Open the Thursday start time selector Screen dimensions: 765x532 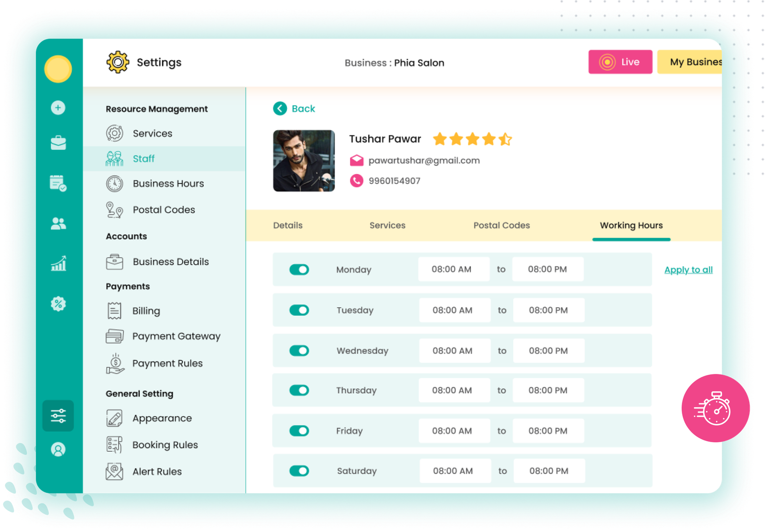click(454, 390)
